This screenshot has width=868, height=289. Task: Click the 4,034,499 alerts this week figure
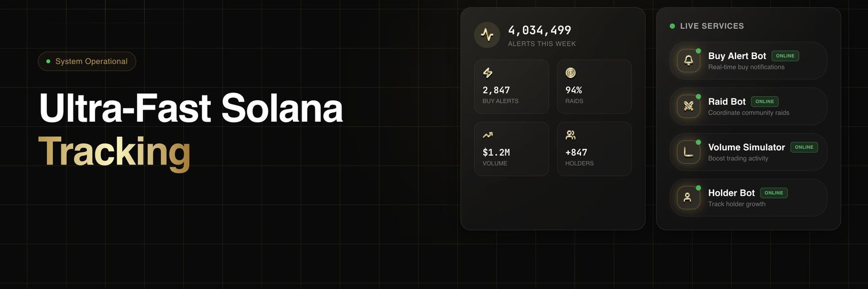tap(539, 30)
